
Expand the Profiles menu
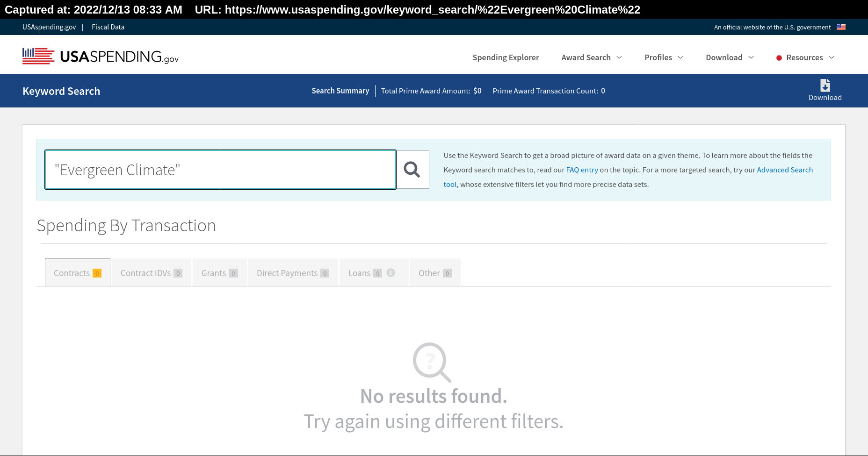pyautogui.click(x=664, y=57)
